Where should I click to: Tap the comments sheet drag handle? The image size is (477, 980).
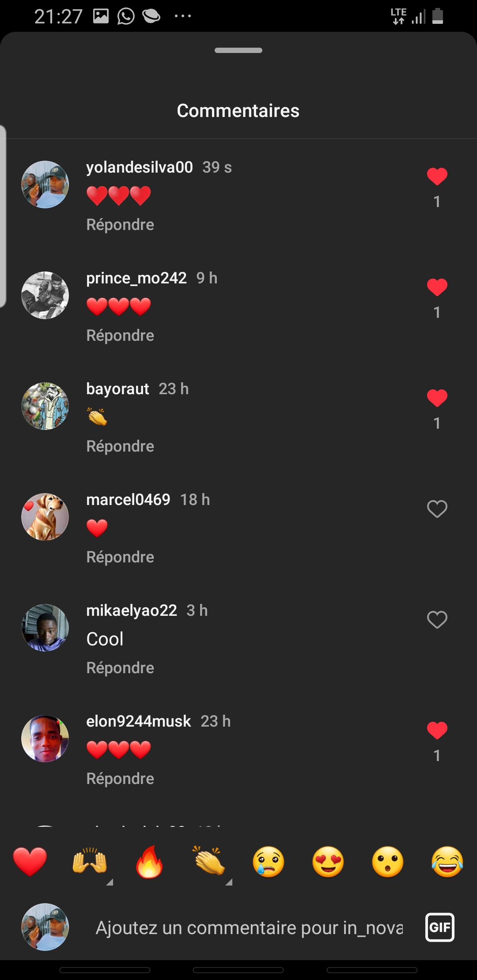tap(238, 50)
